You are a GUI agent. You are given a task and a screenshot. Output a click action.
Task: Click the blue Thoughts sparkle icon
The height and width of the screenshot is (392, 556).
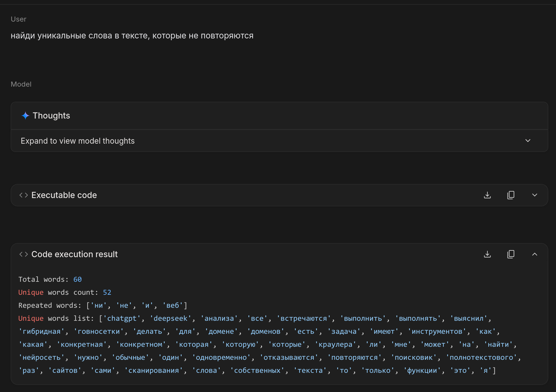(x=25, y=116)
